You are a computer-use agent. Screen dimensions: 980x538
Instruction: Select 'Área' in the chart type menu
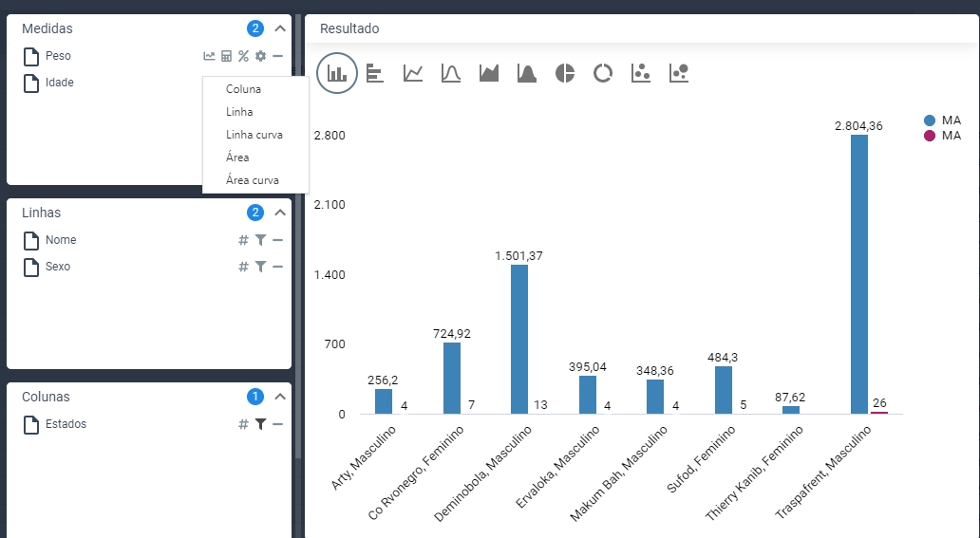click(x=237, y=158)
